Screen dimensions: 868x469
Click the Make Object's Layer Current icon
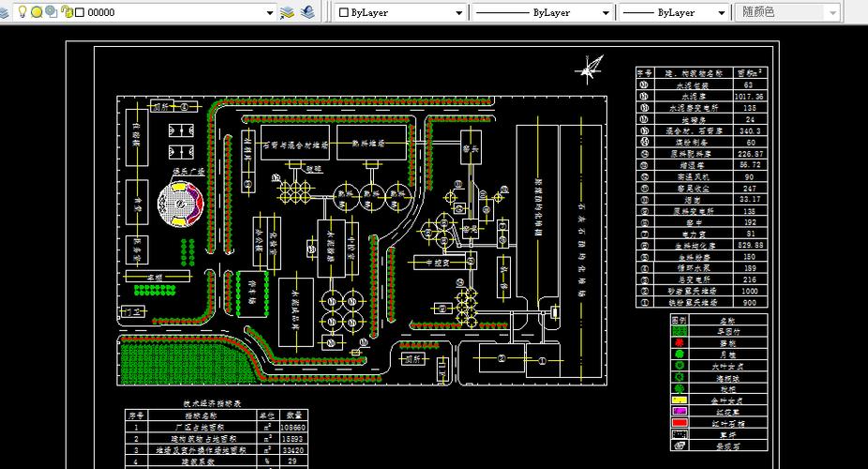click(x=288, y=12)
